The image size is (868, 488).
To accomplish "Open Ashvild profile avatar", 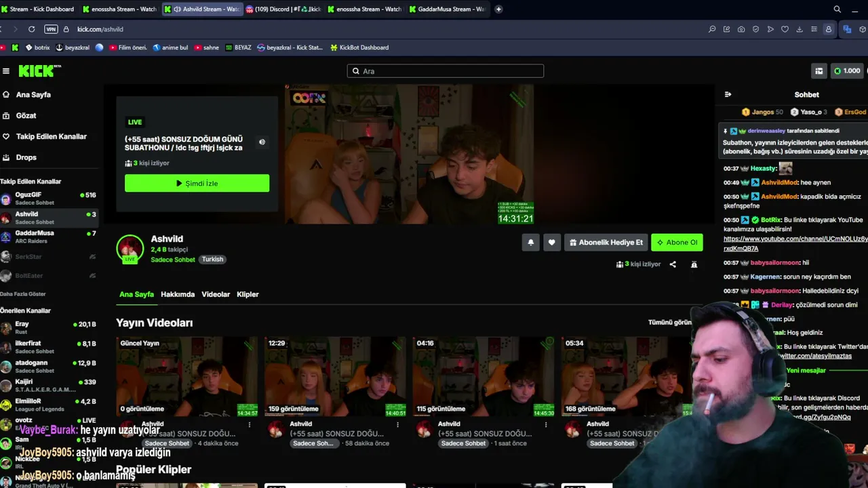I will (x=130, y=249).
